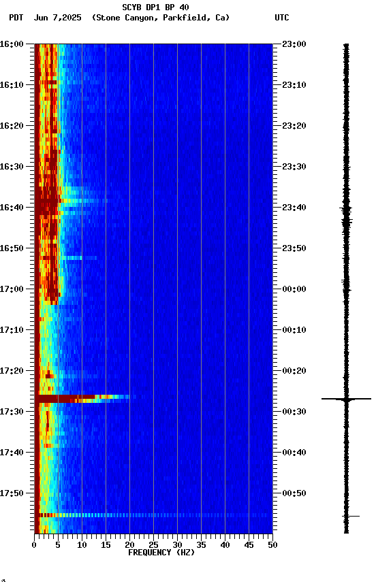Click the '17:20' PDT time label

[12, 372]
